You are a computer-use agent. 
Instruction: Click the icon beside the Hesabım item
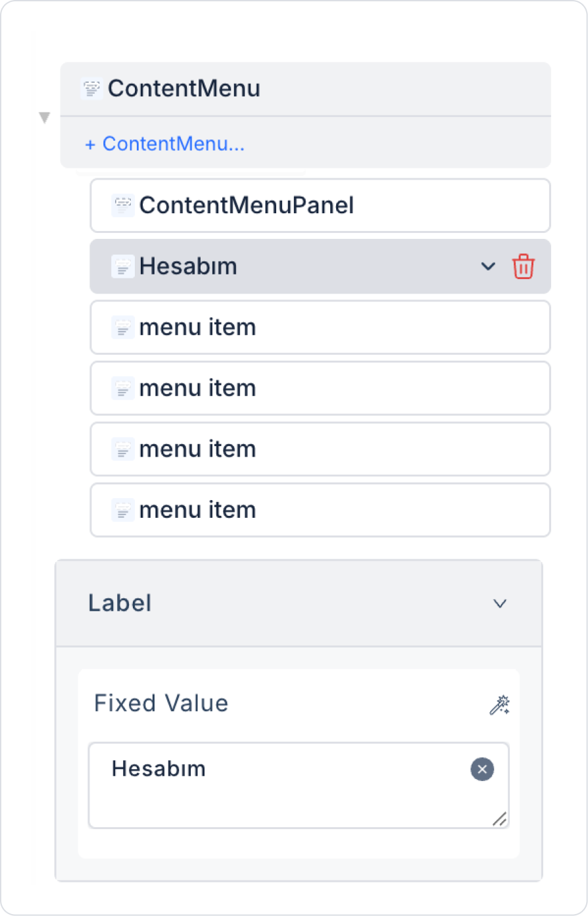[x=122, y=267]
